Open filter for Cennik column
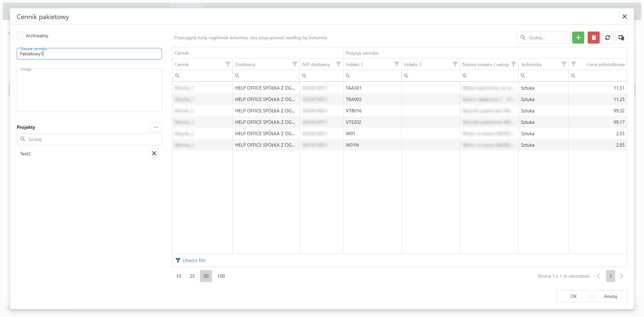Screen dimensions: 644x317 [x=227, y=64]
